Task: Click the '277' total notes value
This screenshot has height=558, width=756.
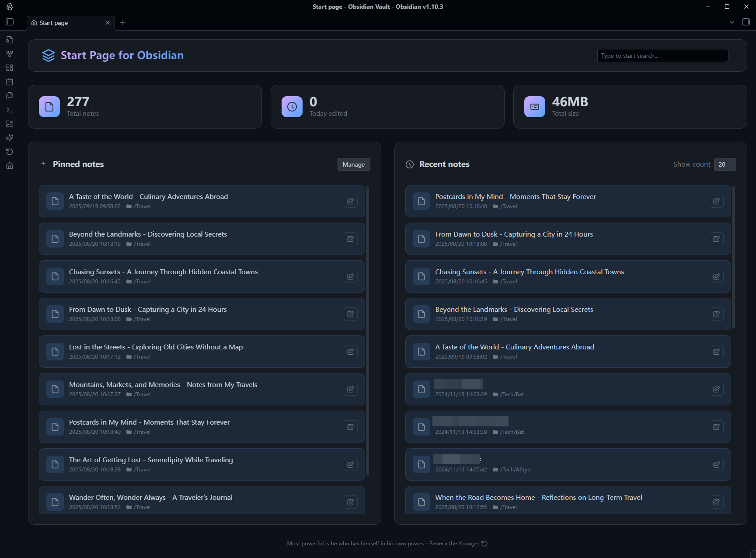Action: point(78,102)
